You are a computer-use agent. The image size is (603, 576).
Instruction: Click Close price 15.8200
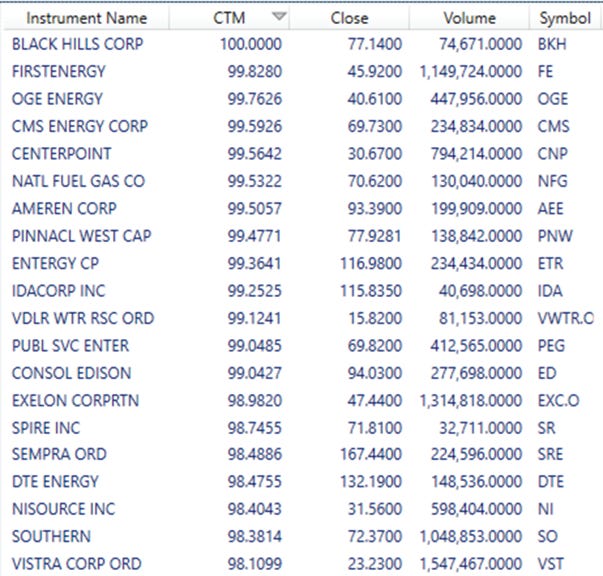(x=375, y=318)
